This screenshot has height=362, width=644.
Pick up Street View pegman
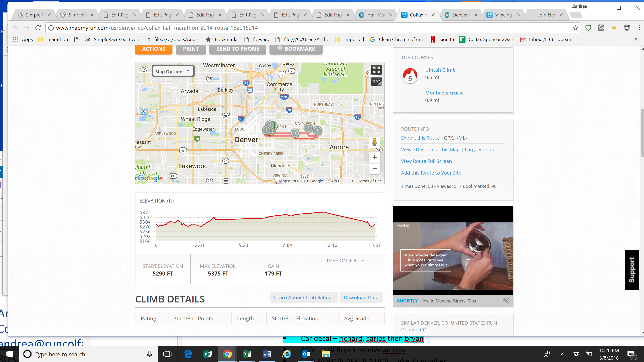374,142
